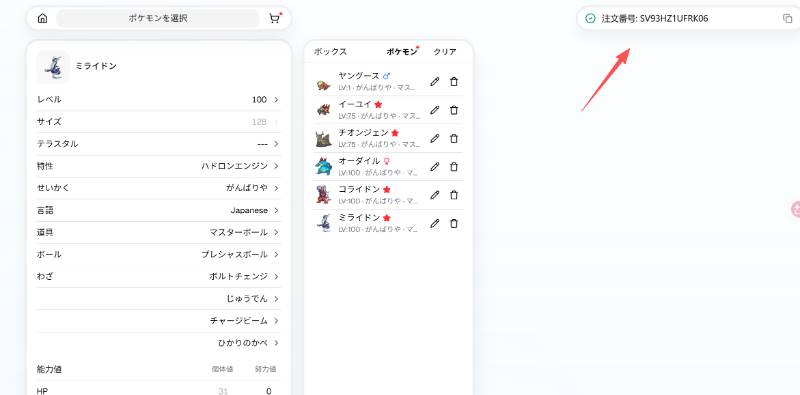Click the コライドン sprite in the list
This screenshot has height=395, width=800.
point(323,194)
